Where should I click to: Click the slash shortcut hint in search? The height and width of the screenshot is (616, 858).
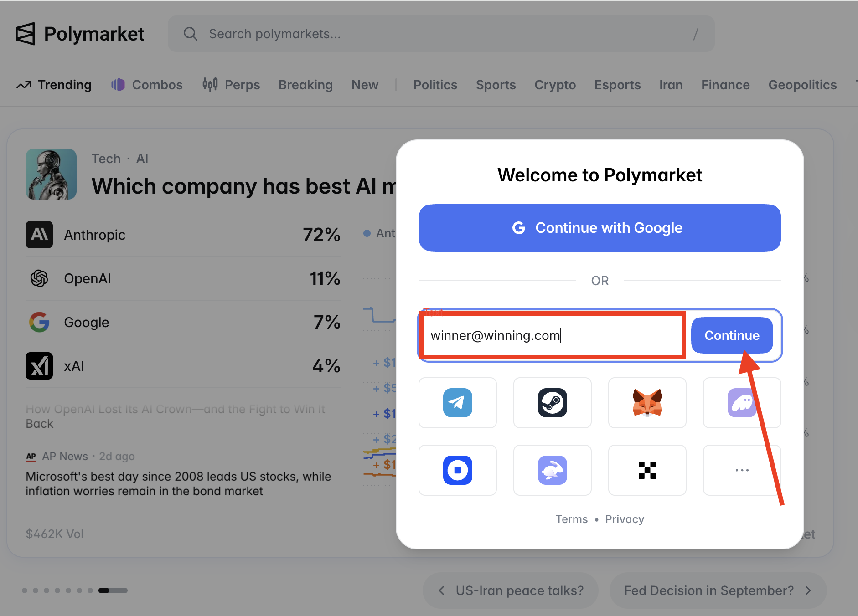pyautogui.click(x=696, y=34)
